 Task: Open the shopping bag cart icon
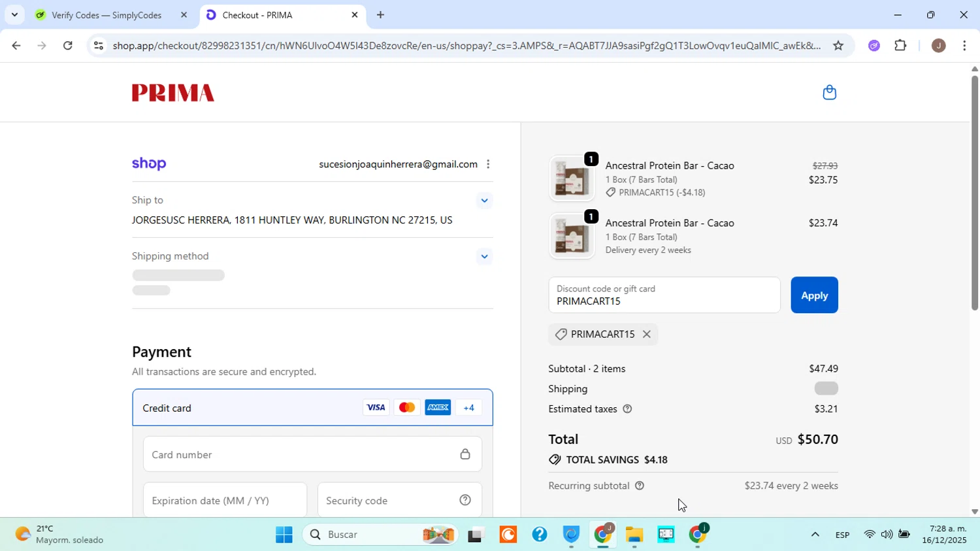coord(829,92)
